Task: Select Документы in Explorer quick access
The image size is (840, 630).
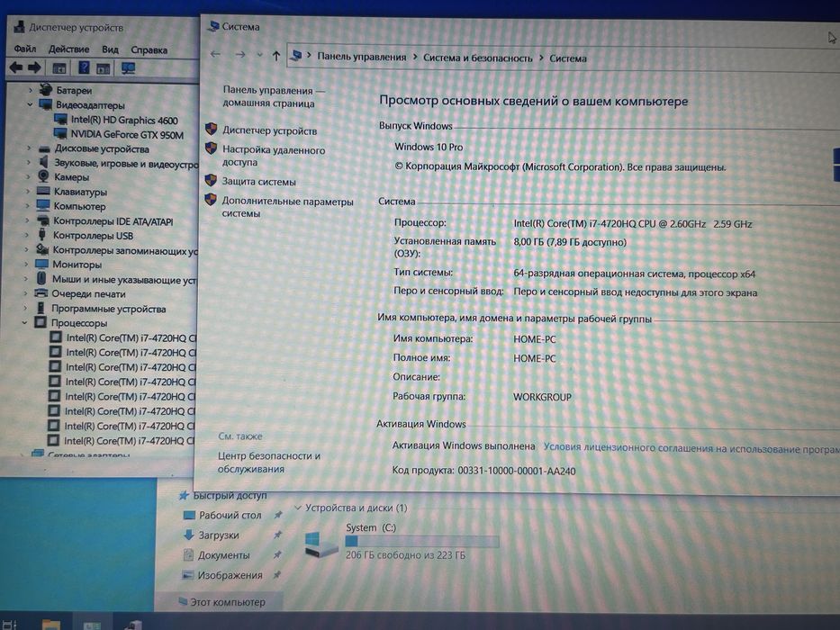Action: (223, 555)
